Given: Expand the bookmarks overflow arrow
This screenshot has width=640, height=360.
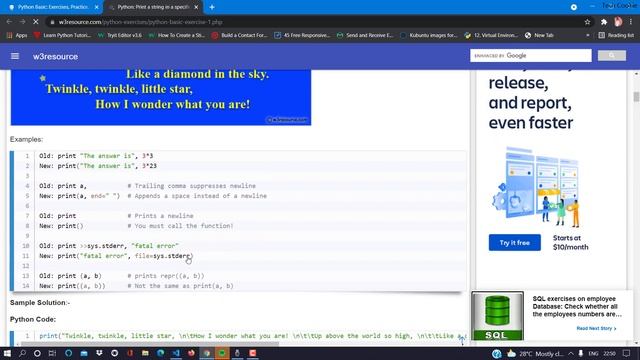Looking at the screenshot, I should point(588,36).
